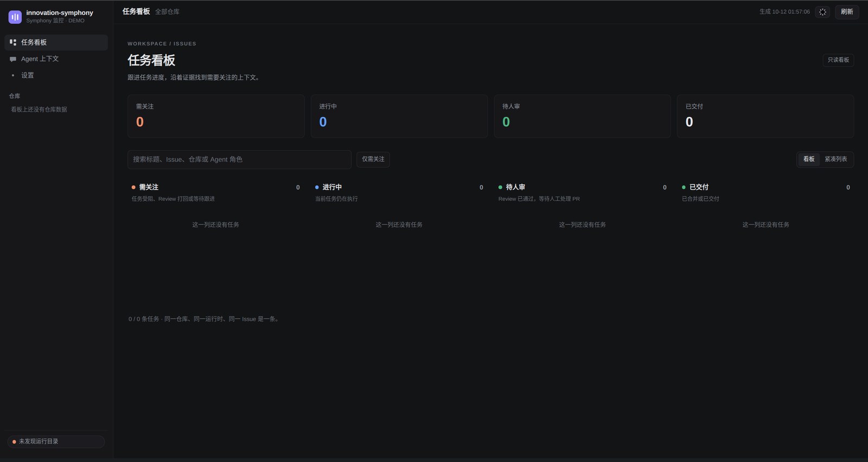Open 设置 in the sidebar

pyautogui.click(x=56, y=75)
